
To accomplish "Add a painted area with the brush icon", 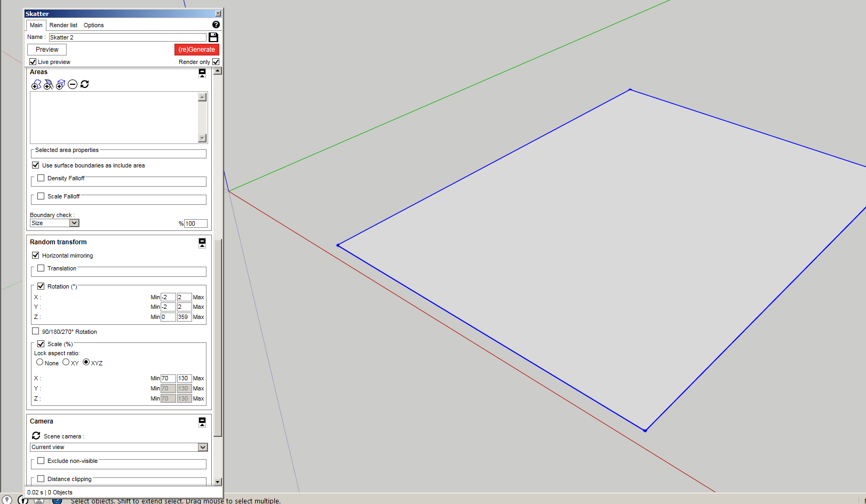I will coord(48,84).
